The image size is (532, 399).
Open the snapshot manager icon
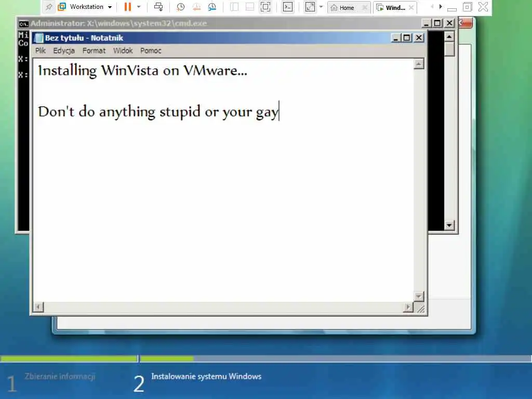point(212,7)
